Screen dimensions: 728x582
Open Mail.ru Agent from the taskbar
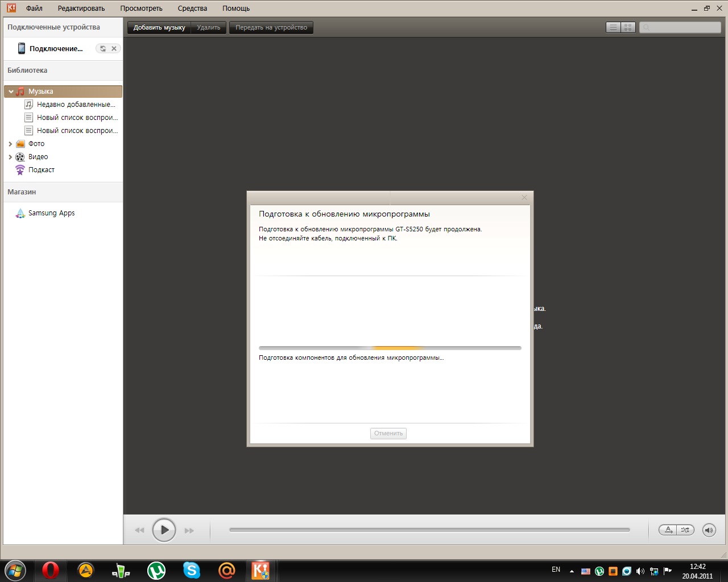click(227, 571)
